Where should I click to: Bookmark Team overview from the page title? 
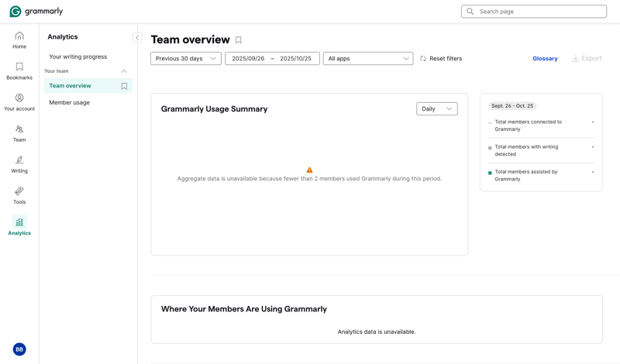[239, 40]
